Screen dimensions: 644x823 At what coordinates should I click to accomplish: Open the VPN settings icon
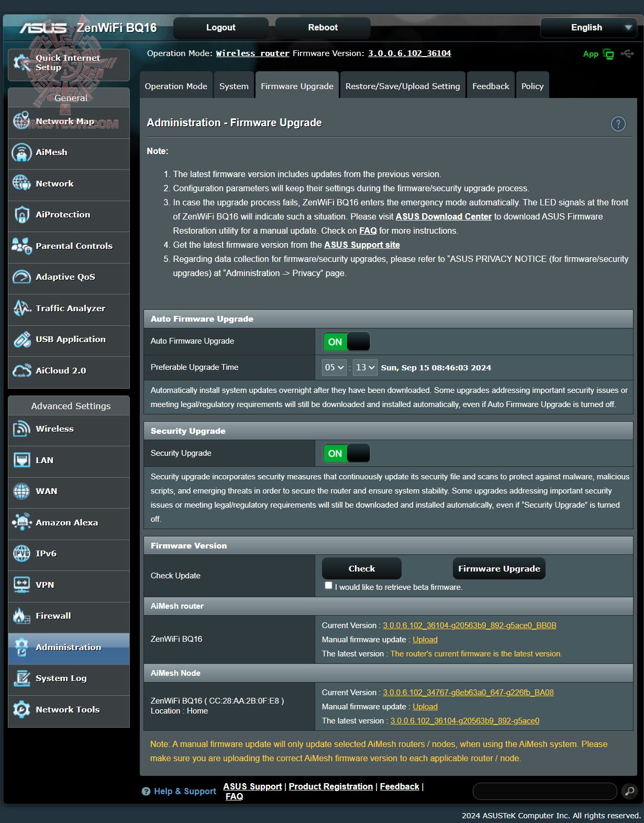21,585
